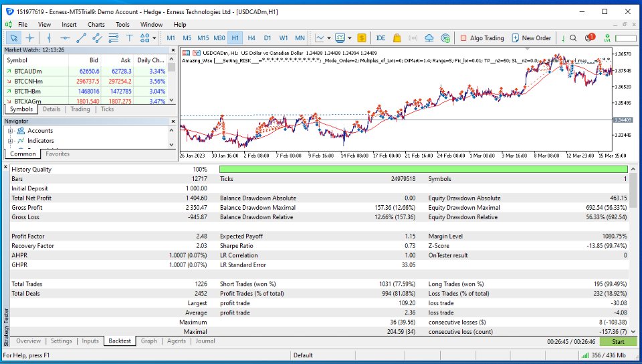This screenshot has width=642, height=364.
Task: Open Inputs tab in Strategy Tester
Action: coord(90,341)
